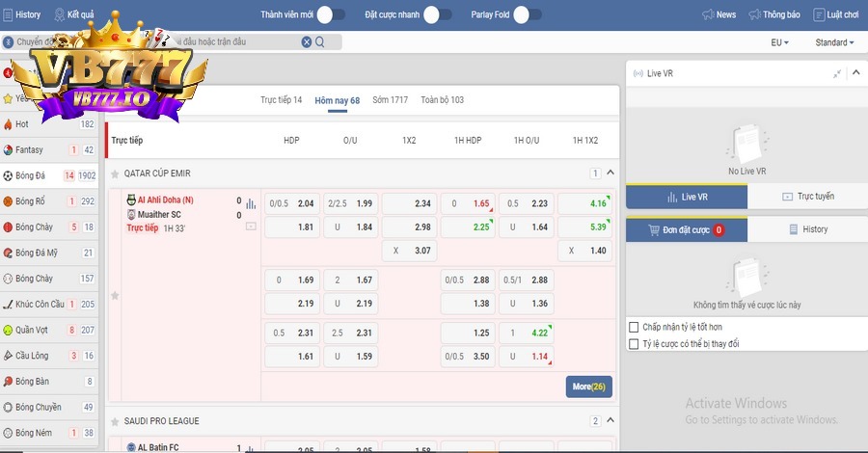Pick HDP 0/0.5 odds 2.04
Screen dimensions: 868x453
[x=292, y=203]
